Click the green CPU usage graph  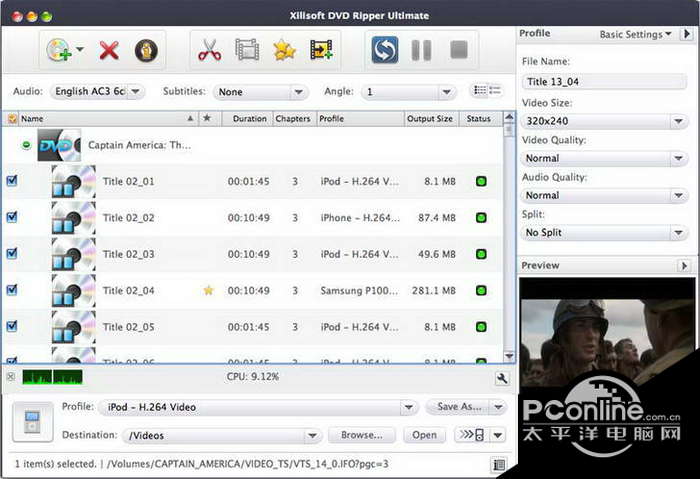52,377
